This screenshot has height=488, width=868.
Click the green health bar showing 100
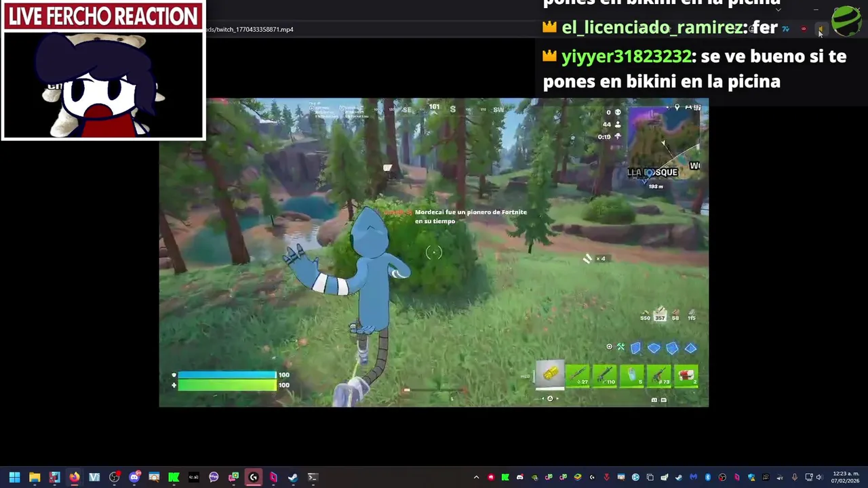[226, 385]
